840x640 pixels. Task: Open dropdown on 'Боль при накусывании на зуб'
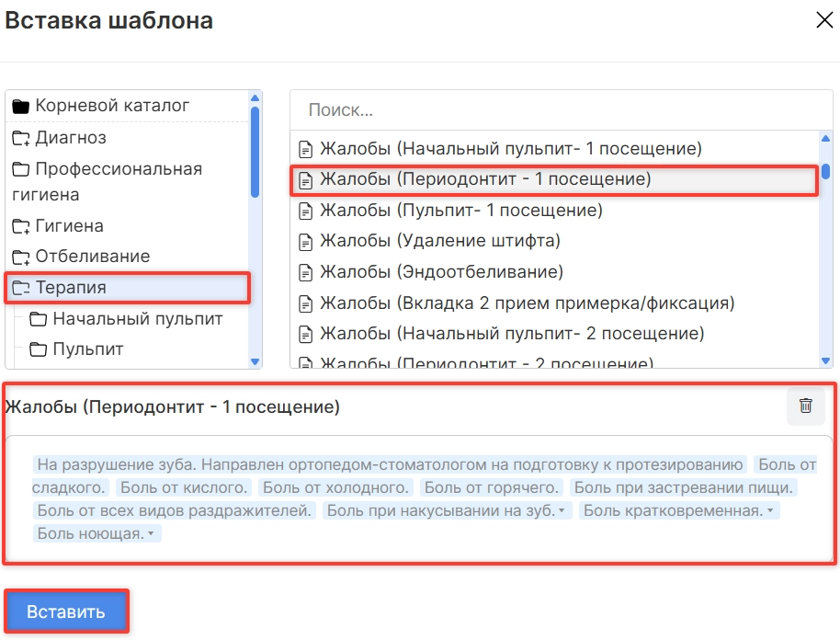(562, 511)
